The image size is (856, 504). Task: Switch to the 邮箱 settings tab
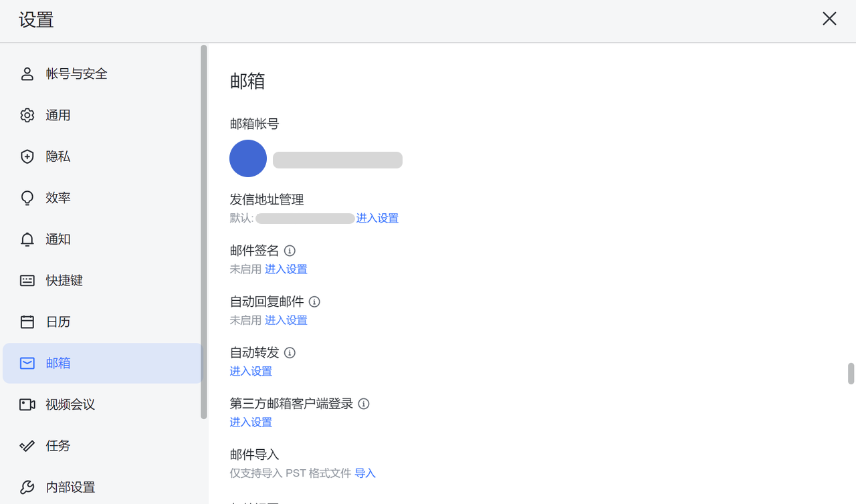pos(103,363)
